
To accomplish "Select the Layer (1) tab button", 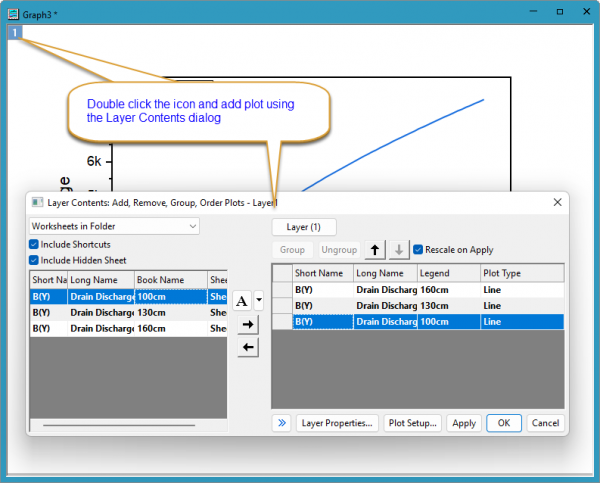I will click(x=304, y=227).
